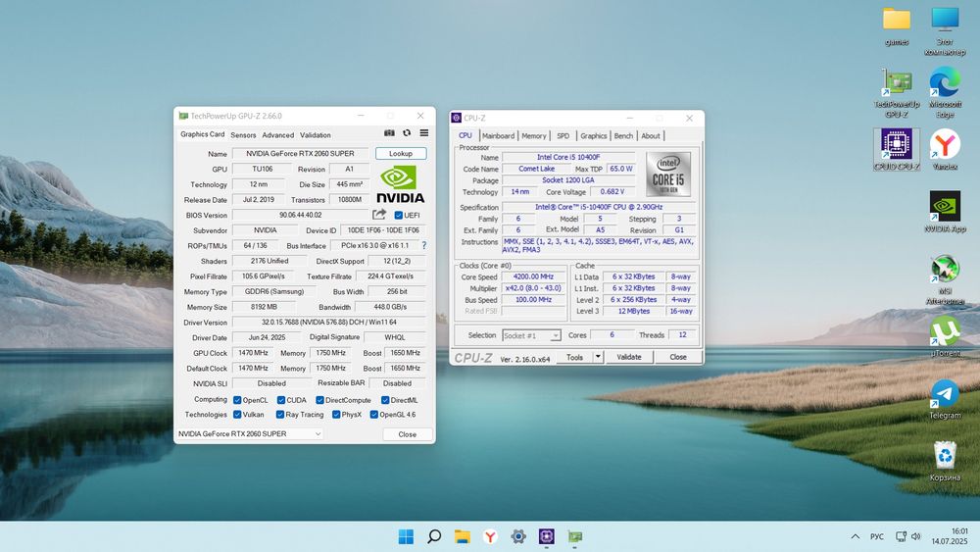Click the BIOS export share icon
This screenshot has height=552, width=980.
point(379,215)
